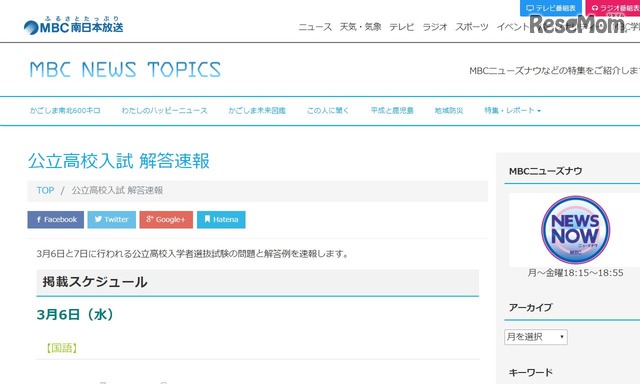
Task: Share on Twitter
Action: 112,220
